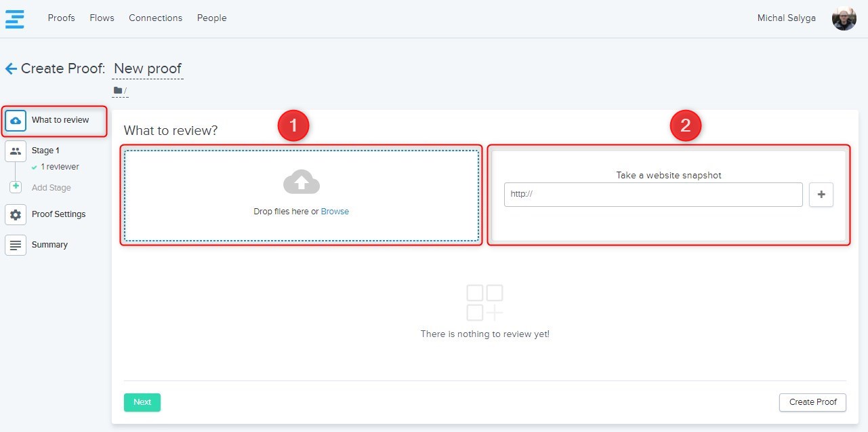
Task: Click the New proof title field
Action: (x=147, y=68)
